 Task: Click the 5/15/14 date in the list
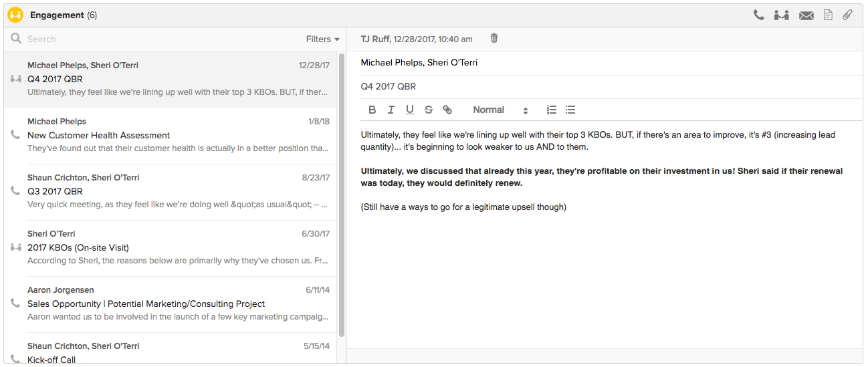tap(317, 346)
